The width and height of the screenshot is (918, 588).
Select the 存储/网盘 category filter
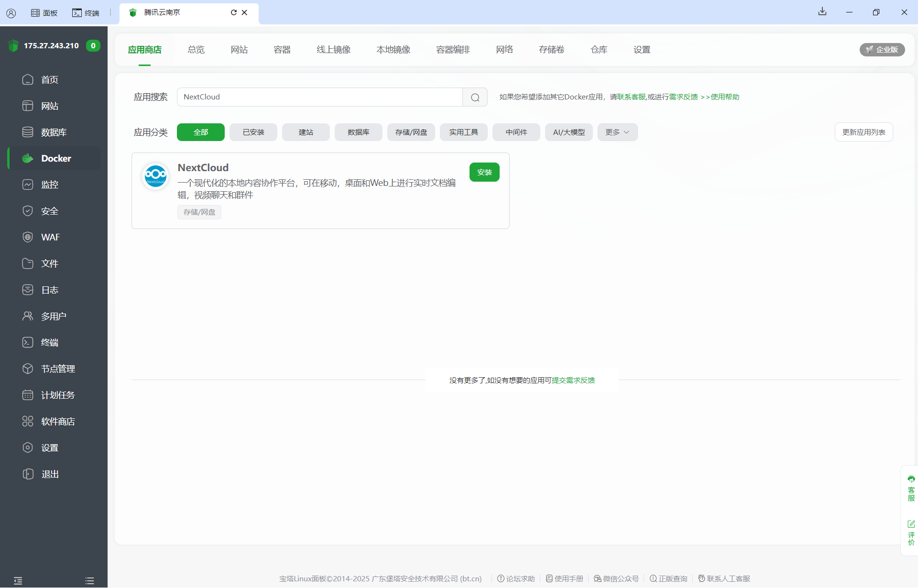(411, 132)
